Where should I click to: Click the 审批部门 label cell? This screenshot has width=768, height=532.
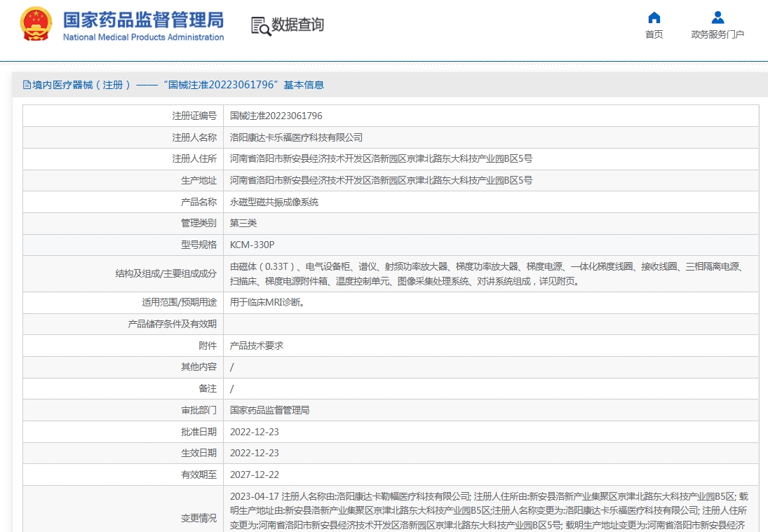[123, 410]
